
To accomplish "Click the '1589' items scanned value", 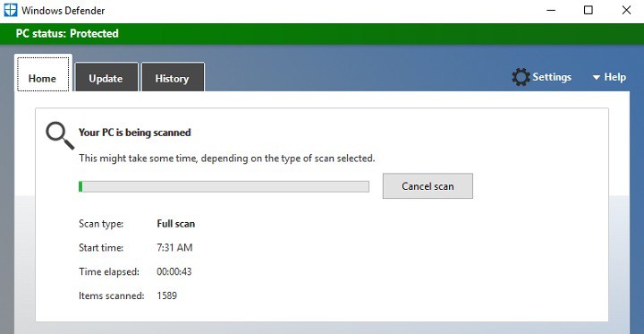I will point(166,295).
